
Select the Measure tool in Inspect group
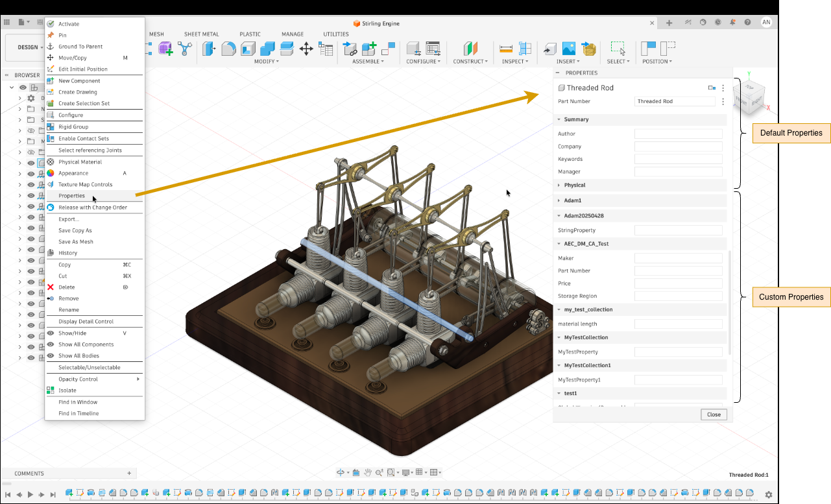[x=506, y=49]
